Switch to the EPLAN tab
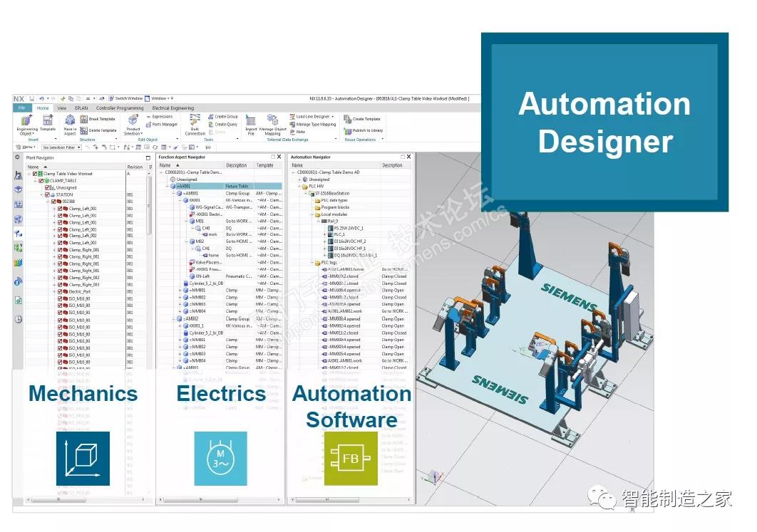 coord(81,108)
